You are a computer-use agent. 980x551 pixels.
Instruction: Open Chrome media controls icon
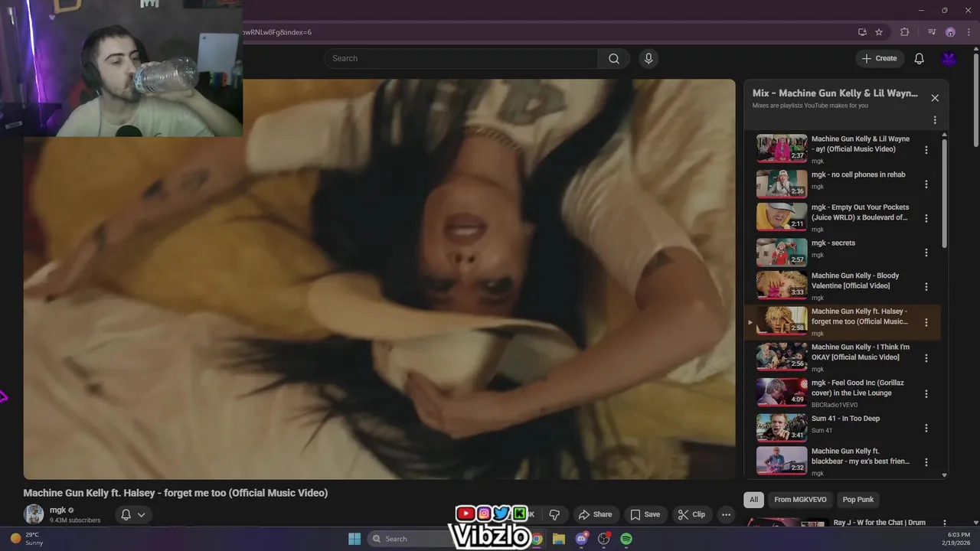pyautogui.click(x=932, y=32)
